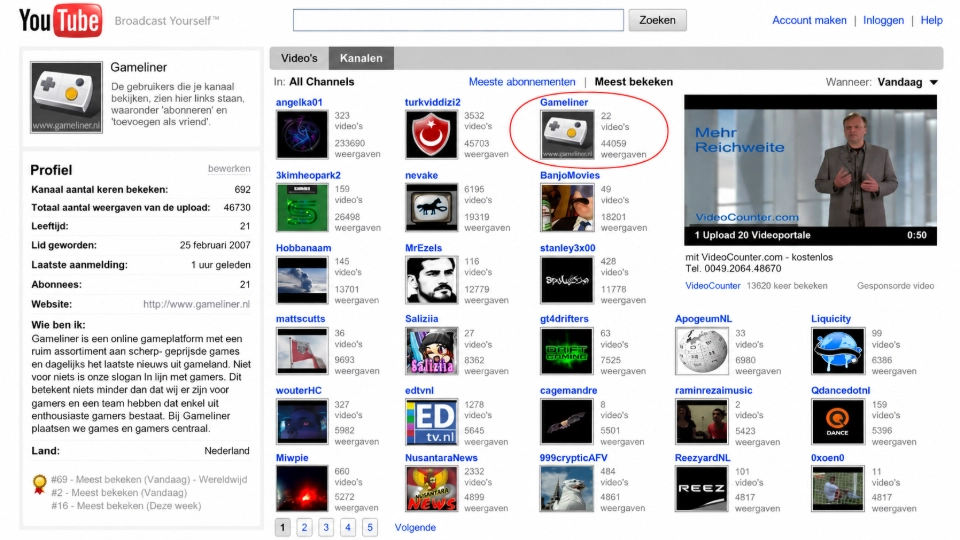Screen dimensions: 960x540
Task: Open angelka01 channel thumbnail
Action: point(302,135)
